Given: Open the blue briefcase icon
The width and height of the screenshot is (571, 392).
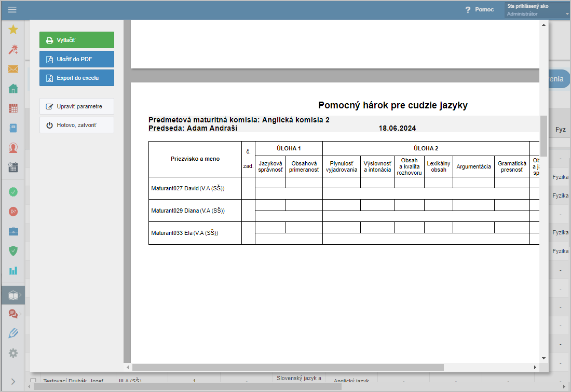Looking at the screenshot, I should (x=13, y=231).
